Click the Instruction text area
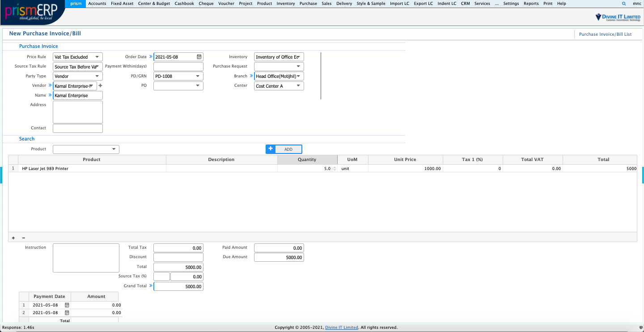Screen dimensions: 644x332 click(85, 257)
